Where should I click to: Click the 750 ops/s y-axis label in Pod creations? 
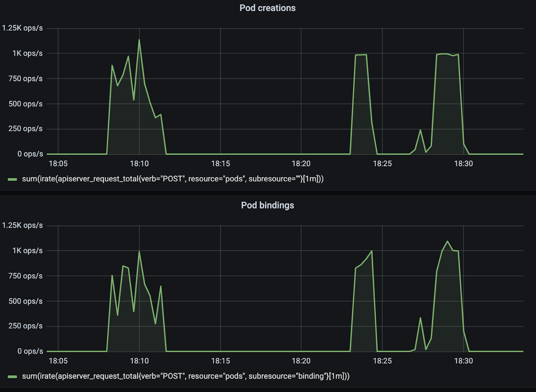tap(25, 79)
